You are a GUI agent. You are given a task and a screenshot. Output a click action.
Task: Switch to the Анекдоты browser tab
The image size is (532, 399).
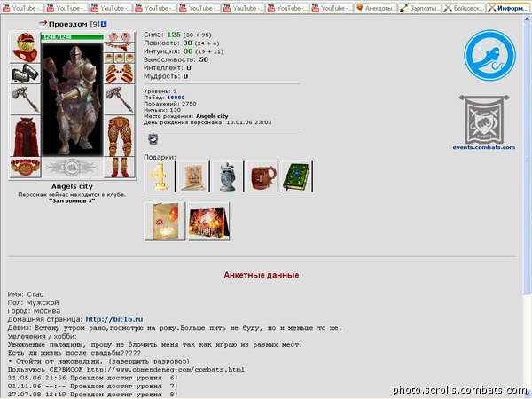click(376, 8)
